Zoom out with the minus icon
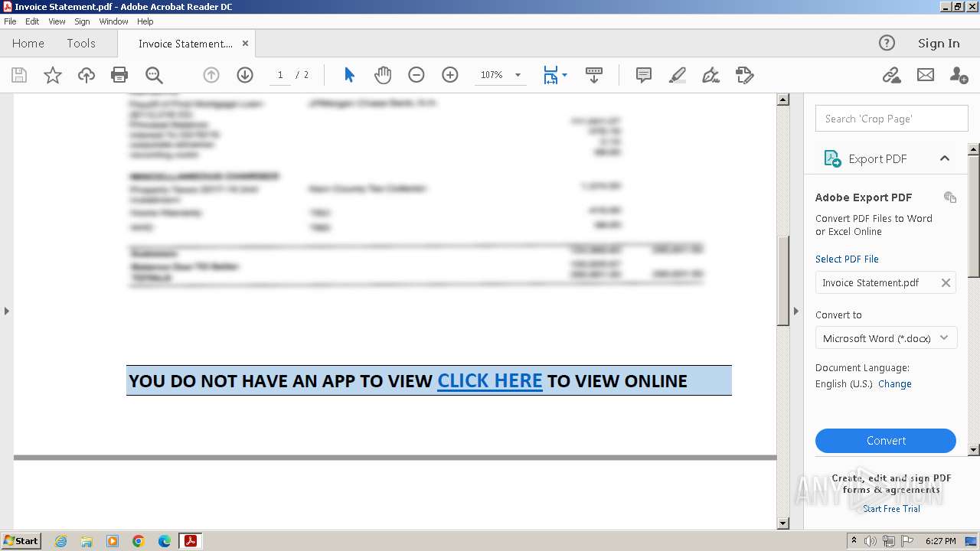 pyautogui.click(x=416, y=75)
